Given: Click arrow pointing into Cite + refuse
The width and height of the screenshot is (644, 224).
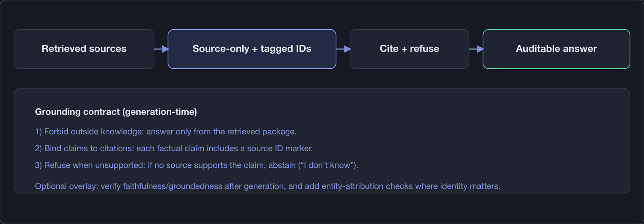Looking at the screenshot, I should tap(343, 49).
